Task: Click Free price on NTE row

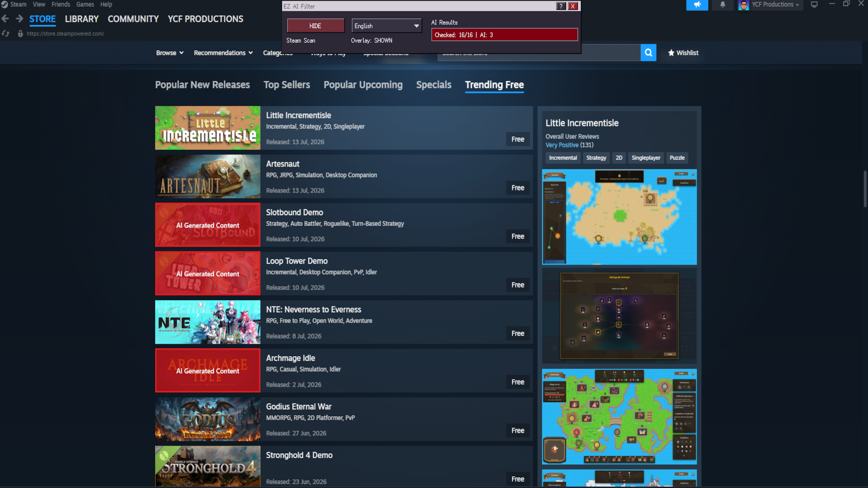Action: coord(518,333)
